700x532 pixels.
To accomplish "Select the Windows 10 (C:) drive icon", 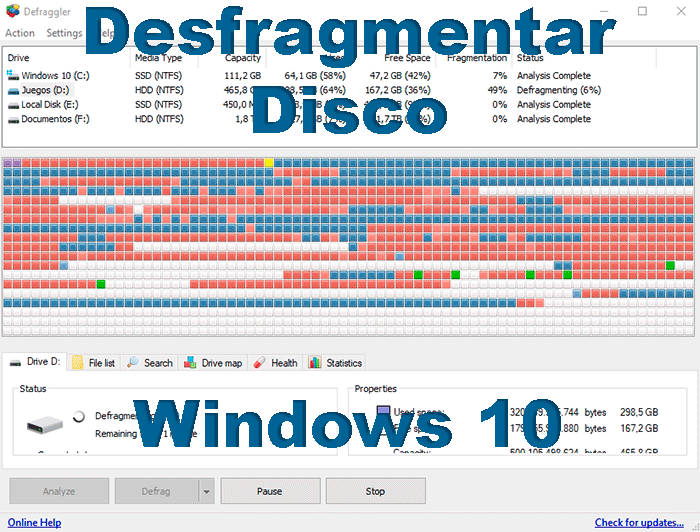I will (x=13, y=75).
